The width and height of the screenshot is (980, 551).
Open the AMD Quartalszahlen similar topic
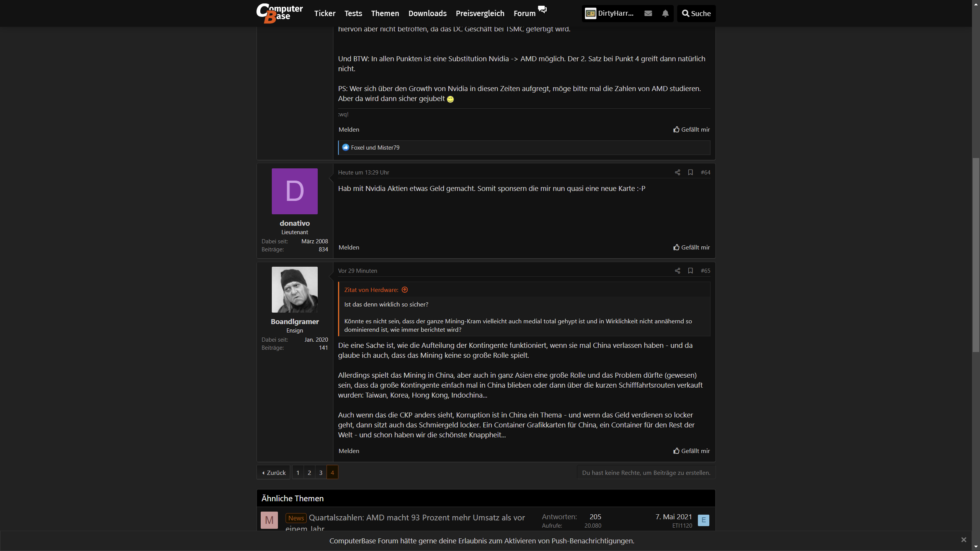pos(416,518)
